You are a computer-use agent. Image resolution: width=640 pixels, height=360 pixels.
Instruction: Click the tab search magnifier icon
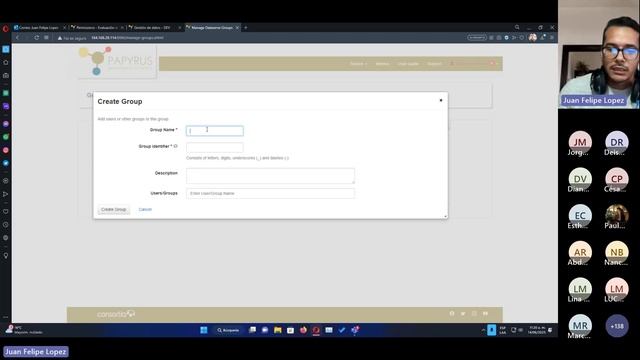[x=517, y=27]
